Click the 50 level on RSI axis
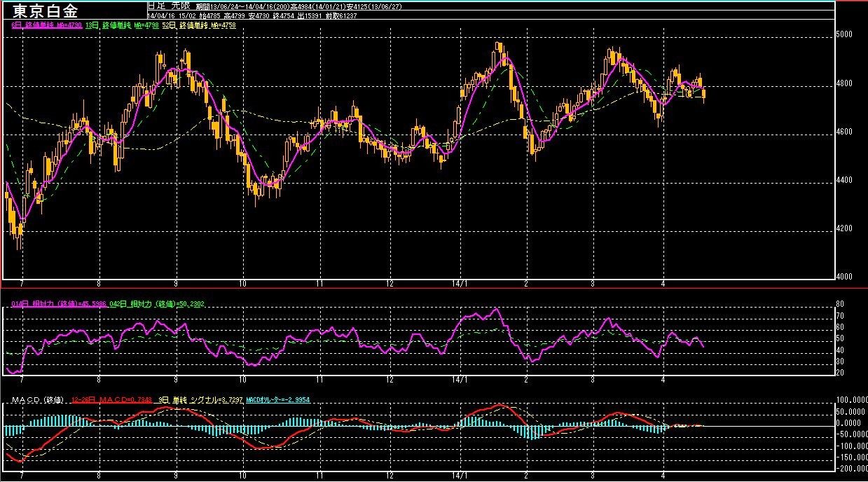 [841, 338]
